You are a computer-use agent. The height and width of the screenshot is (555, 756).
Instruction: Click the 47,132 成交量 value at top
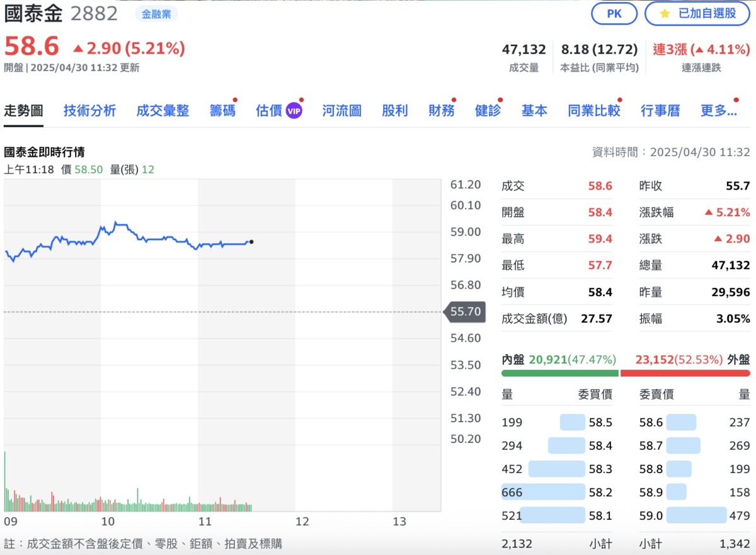[x=524, y=49]
